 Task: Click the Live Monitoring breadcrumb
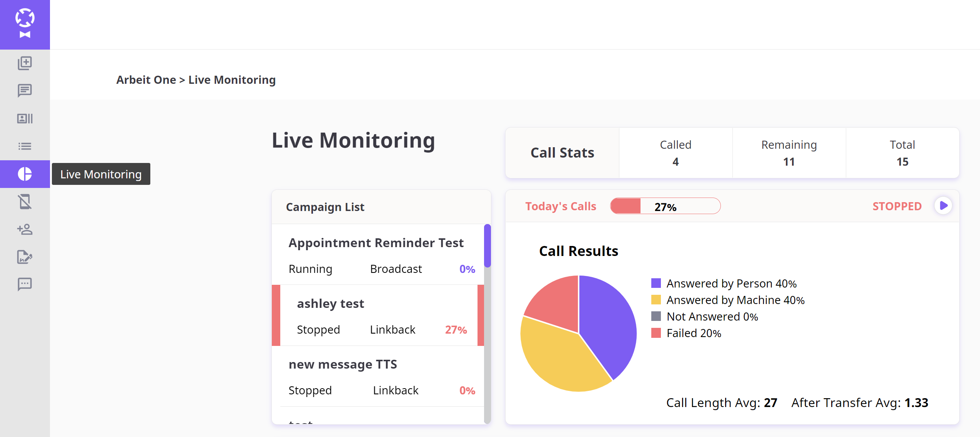tap(232, 80)
